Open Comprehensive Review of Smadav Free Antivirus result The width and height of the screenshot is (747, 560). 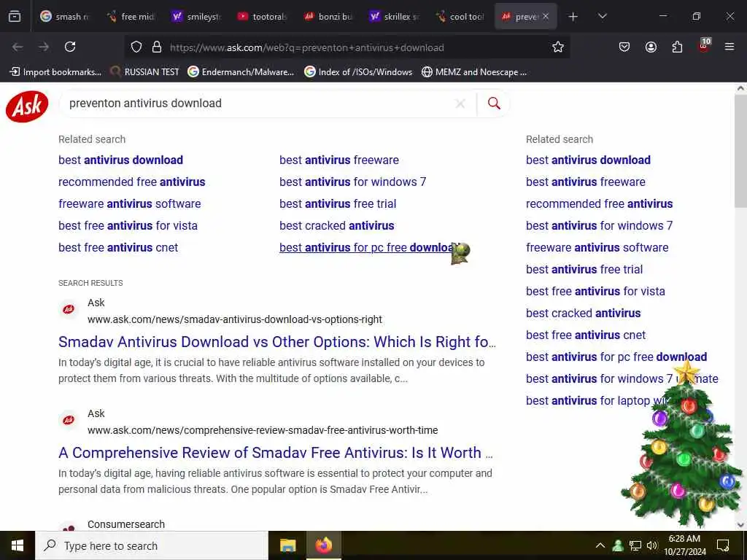275,453
